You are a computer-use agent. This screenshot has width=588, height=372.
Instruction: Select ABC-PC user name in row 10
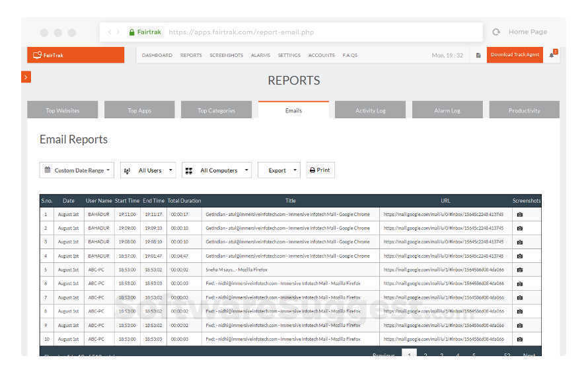tap(96, 339)
